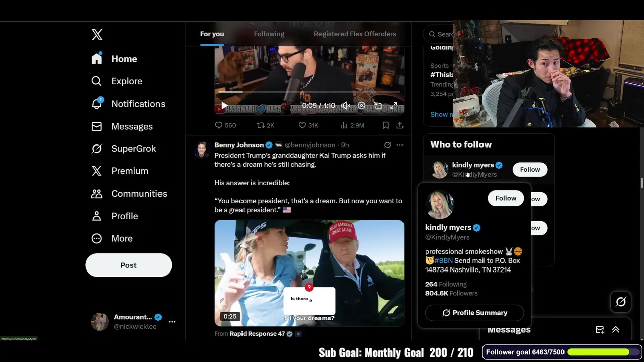This screenshot has height=362, width=644.
Task: Open Notifications with the bell icon
Action: point(128,104)
